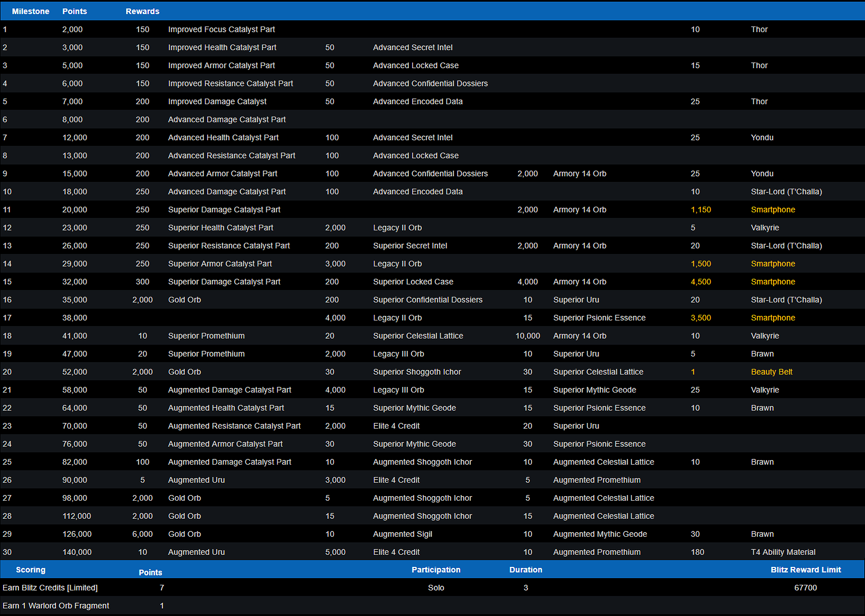The height and width of the screenshot is (616, 865).
Task: Select Earn Blitz Credits [Limited] row
Action: [50, 588]
